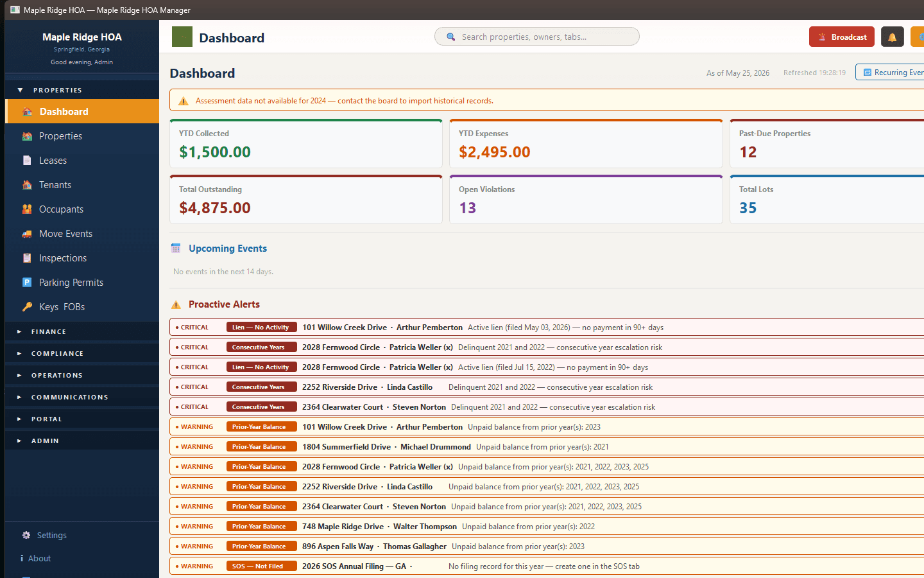This screenshot has height=578, width=924.
Task: Click the Upcoming Events heading
Action: click(228, 249)
